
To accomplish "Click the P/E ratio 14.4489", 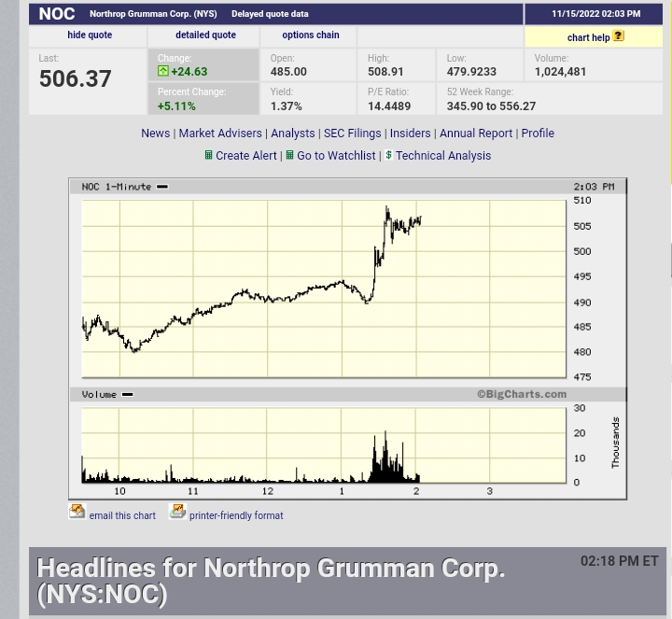I will 389,106.
